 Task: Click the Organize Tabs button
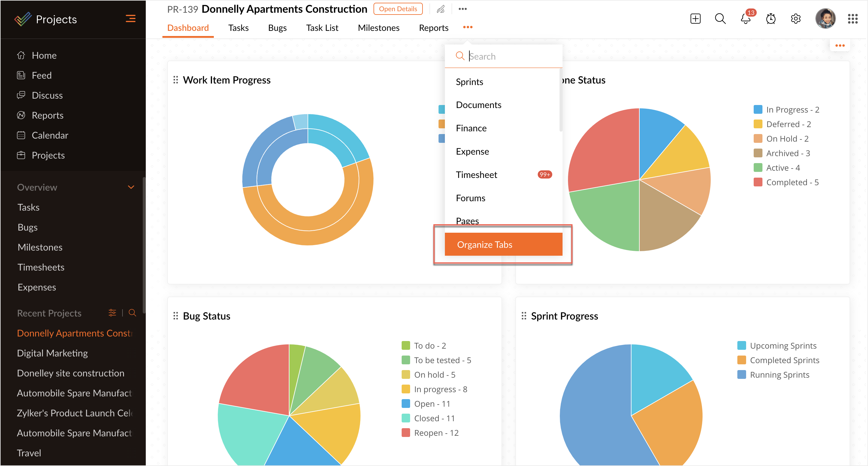click(x=504, y=244)
